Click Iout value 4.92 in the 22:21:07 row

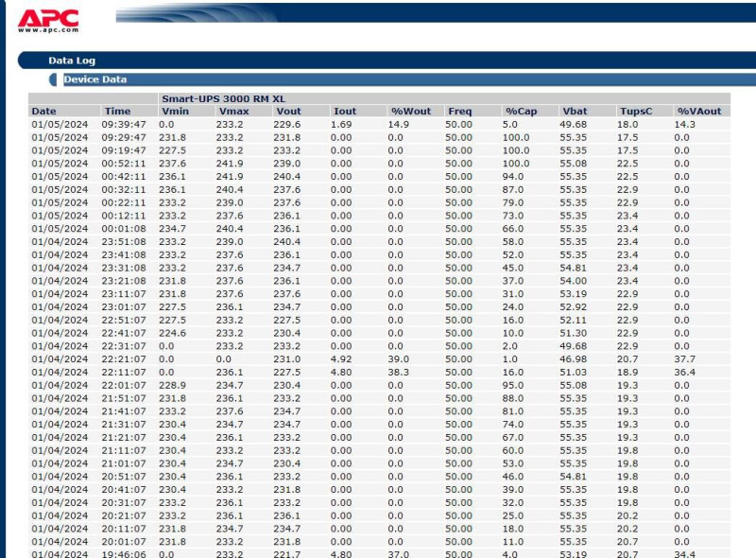341,359
